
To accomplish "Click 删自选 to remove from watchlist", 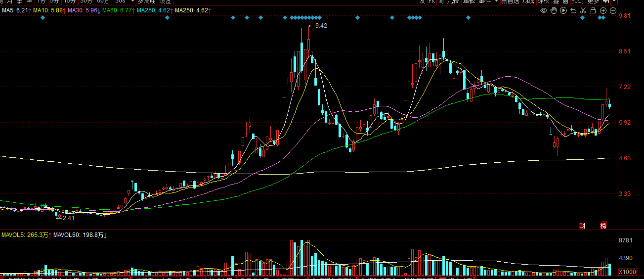I will click(x=510, y=2).
